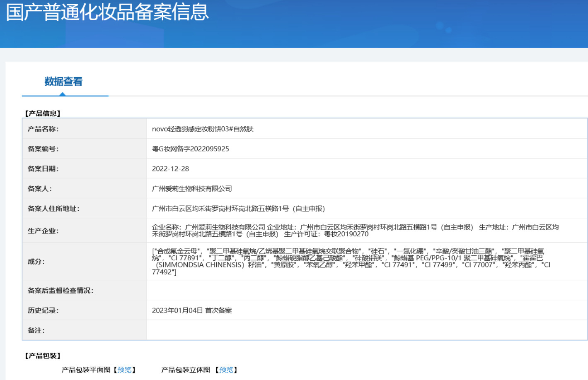Preview the 产品包装立体图 image
Screen dimensions: 588x380
click(226, 370)
